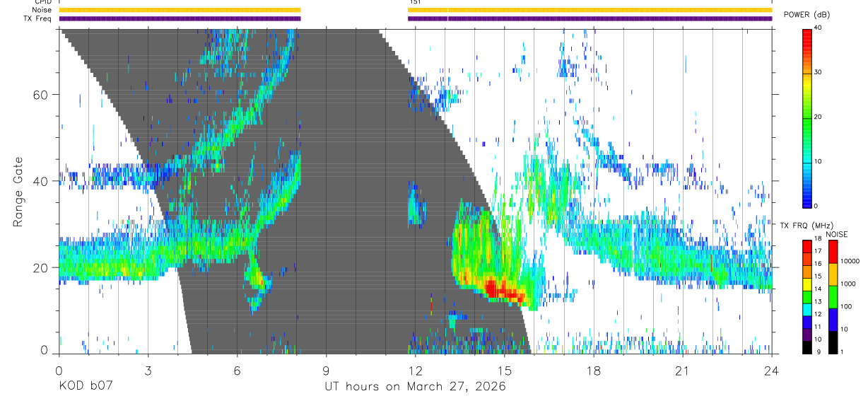
Task: Click the '21' hour tick on the time axis
Action: coord(683,370)
